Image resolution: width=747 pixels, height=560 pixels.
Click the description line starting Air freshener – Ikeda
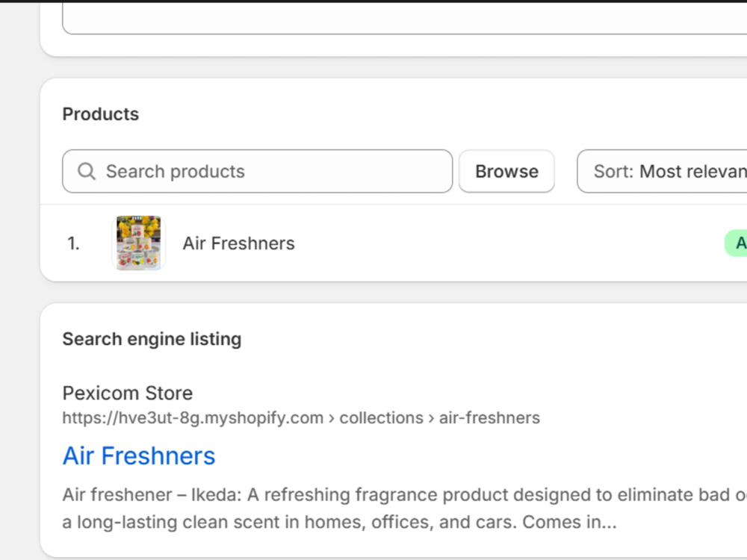[x=404, y=495]
